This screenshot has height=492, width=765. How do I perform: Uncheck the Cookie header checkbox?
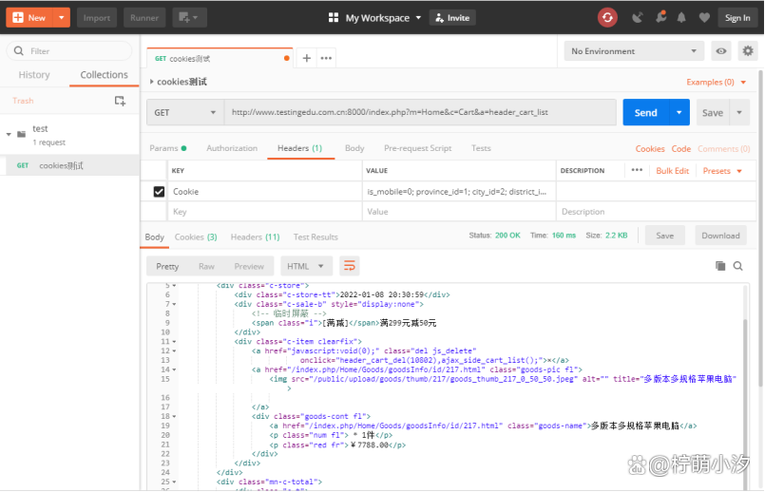click(x=159, y=191)
